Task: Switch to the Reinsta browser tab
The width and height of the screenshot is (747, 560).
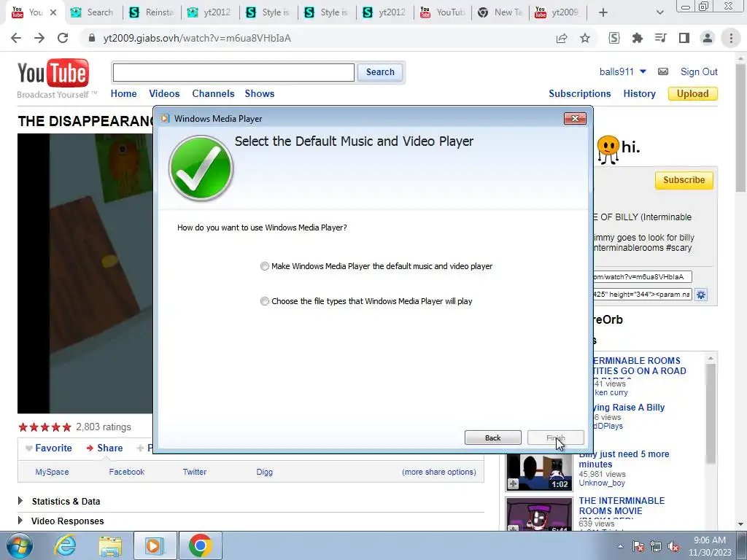Action: click(x=152, y=12)
